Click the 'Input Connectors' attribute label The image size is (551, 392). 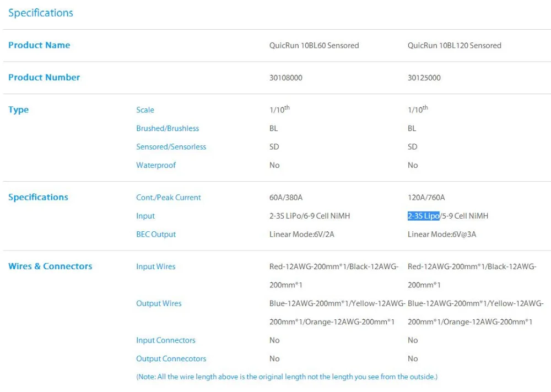point(165,340)
